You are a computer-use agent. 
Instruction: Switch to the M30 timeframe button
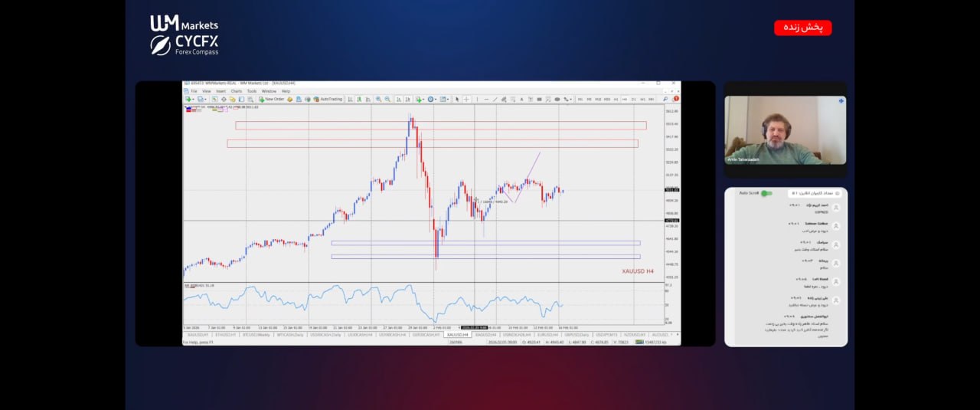click(x=607, y=99)
